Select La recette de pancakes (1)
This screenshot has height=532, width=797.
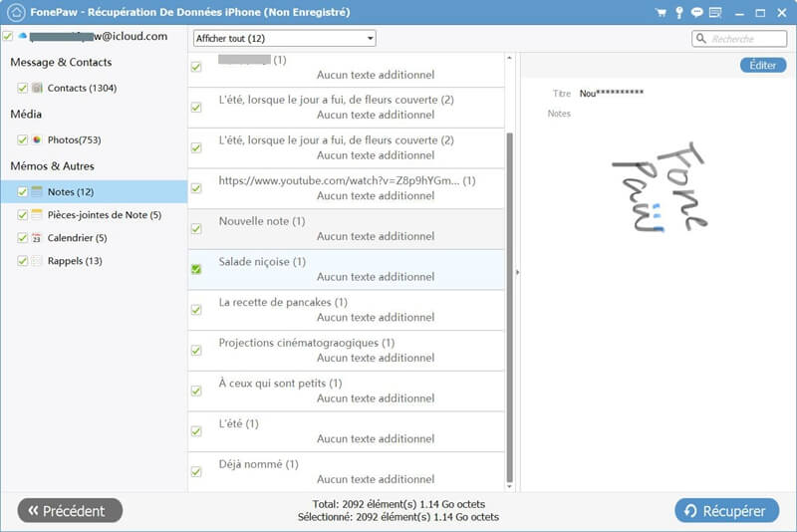346,310
